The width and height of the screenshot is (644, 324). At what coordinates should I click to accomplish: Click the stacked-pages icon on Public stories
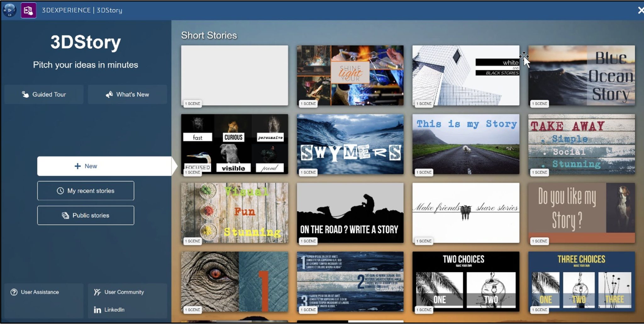click(65, 215)
